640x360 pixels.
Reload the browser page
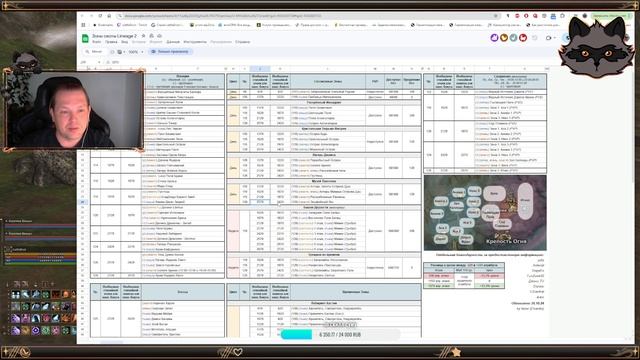100,16
